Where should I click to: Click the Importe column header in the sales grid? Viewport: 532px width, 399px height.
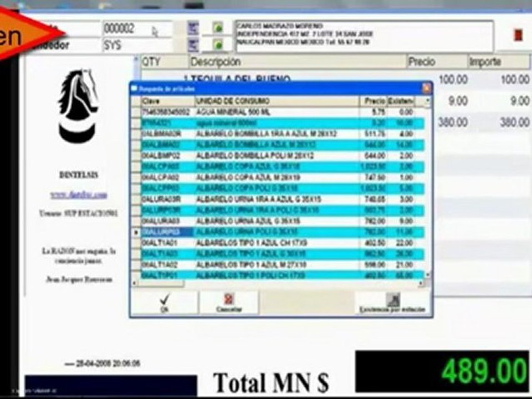click(x=499, y=62)
